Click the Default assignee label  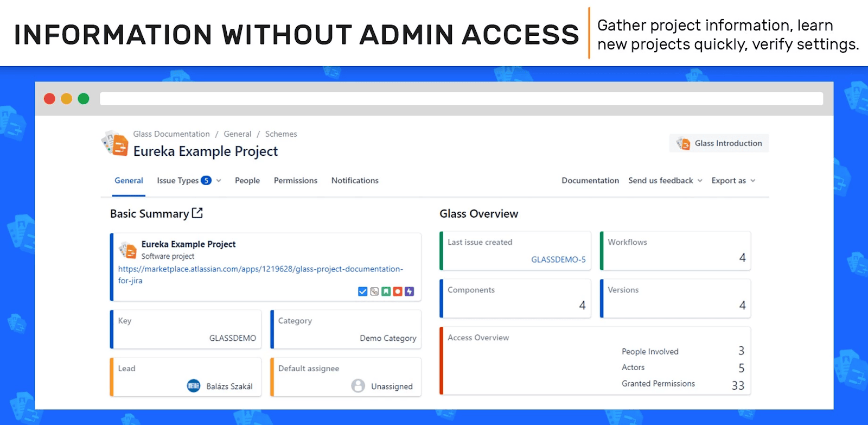pyautogui.click(x=309, y=369)
